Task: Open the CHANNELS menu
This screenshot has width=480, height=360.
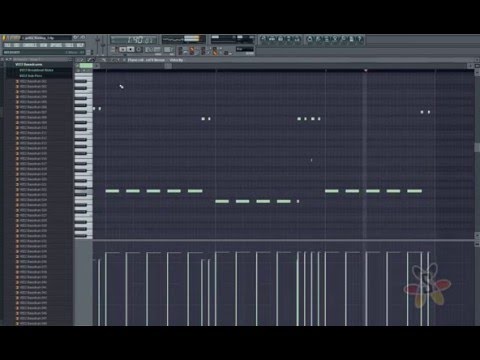Action: point(30,45)
